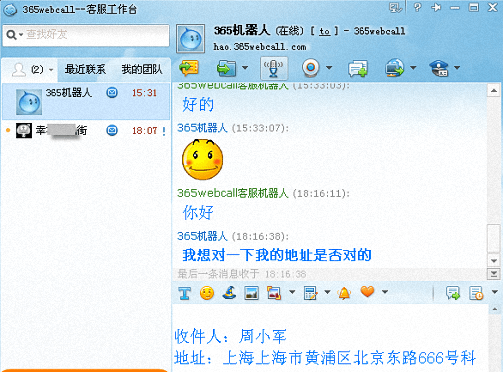Click the remote desktop assistance icon
The image size is (503, 372).
click(395, 68)
